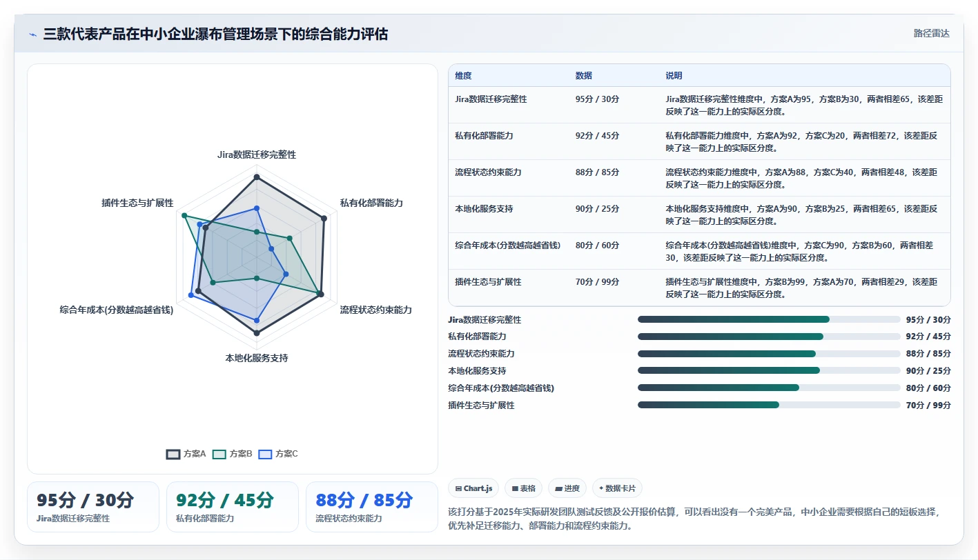978x560 pixels.
Task: Click Jira数据迁移完整性 cell in table
Action: [491, 99]
